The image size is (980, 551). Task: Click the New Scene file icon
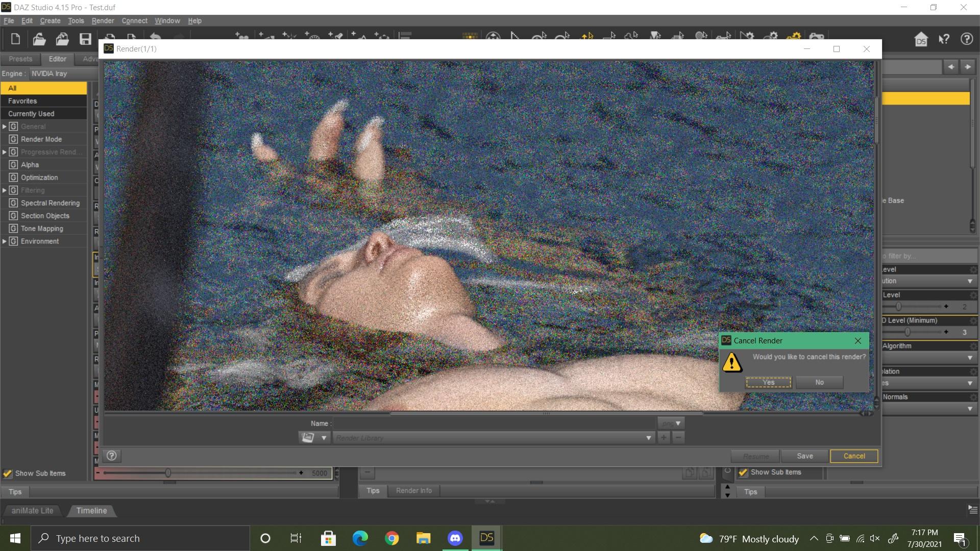coord(15,39)
